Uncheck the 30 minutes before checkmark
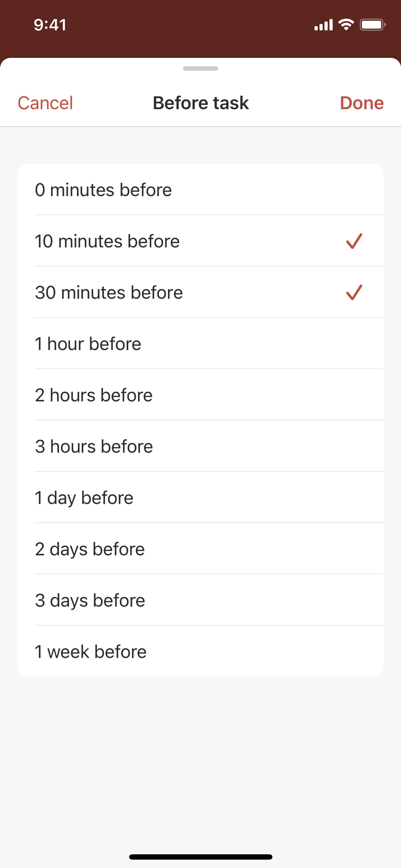The height and width of the screenshot is (868, 401). click(354, 293)
